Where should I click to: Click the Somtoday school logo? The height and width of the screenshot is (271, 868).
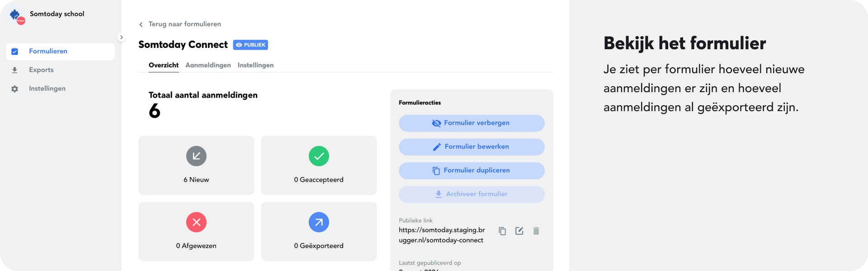tap(17, 15)
